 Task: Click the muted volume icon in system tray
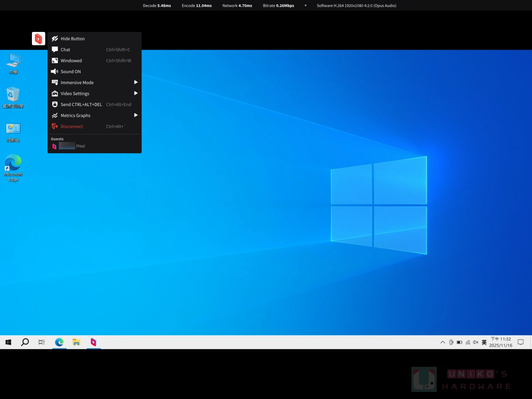coord(476,342)
